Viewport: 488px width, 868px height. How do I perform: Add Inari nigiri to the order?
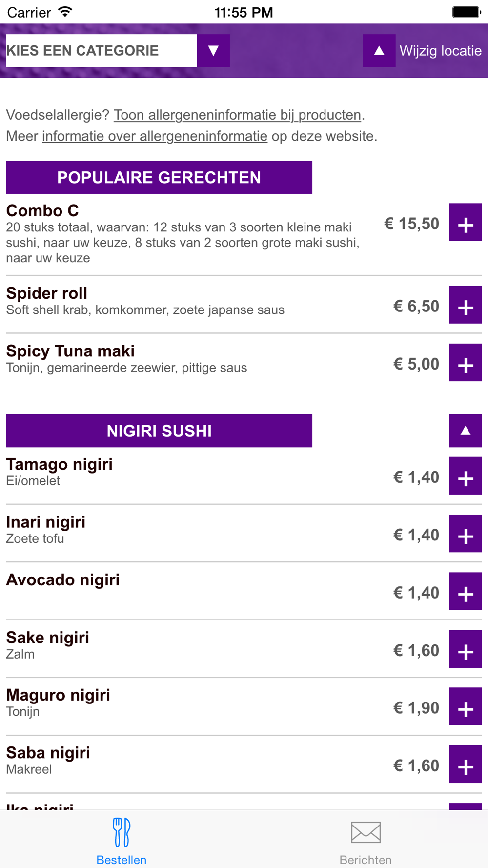coord(465,533)
